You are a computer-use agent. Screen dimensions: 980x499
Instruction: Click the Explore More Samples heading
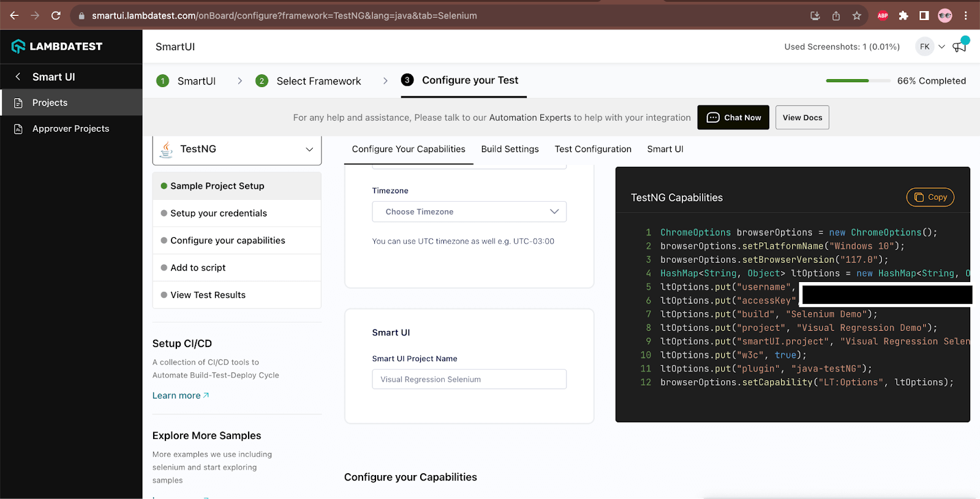(206, 436)
